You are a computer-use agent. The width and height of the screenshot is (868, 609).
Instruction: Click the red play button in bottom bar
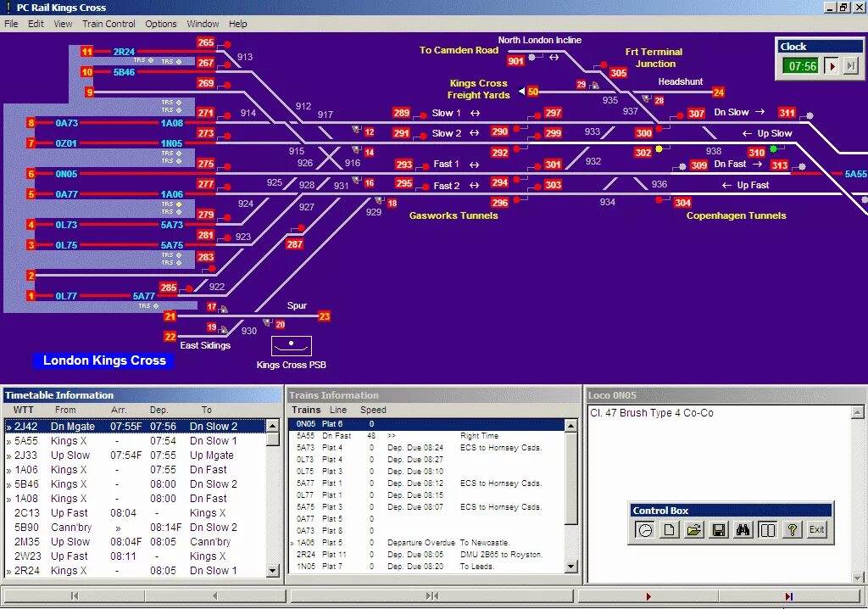[648, 596]
